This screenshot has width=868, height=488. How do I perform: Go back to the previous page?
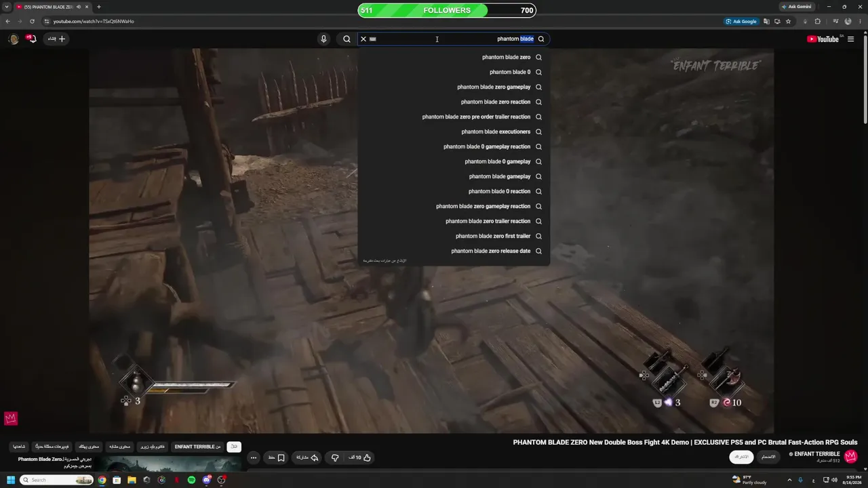(7, 21)
